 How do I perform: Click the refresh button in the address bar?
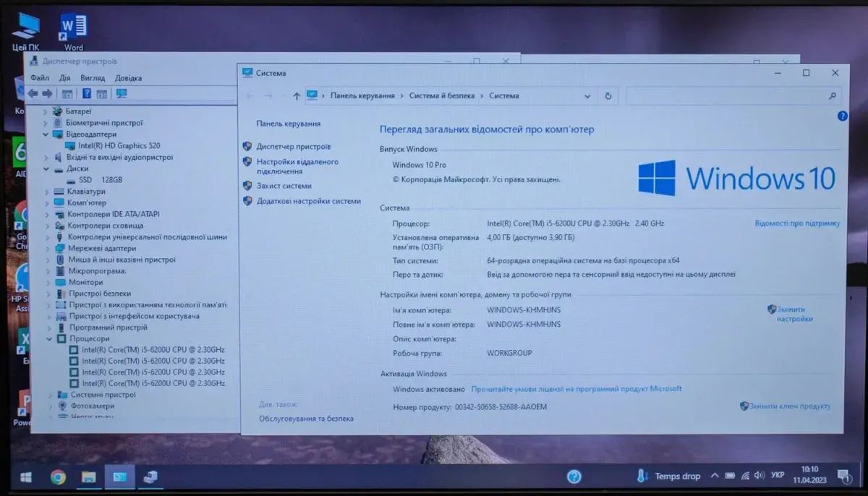(x=608, y=95)
